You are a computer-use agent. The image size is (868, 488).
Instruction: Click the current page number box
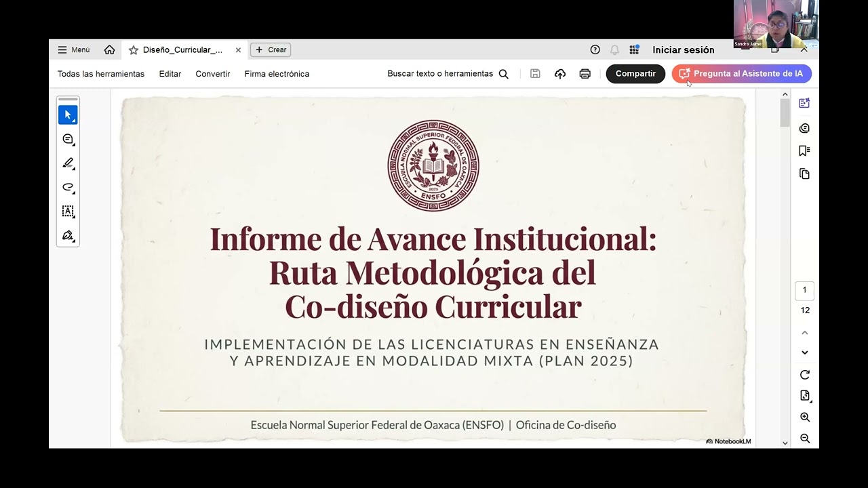click(804, 290)
